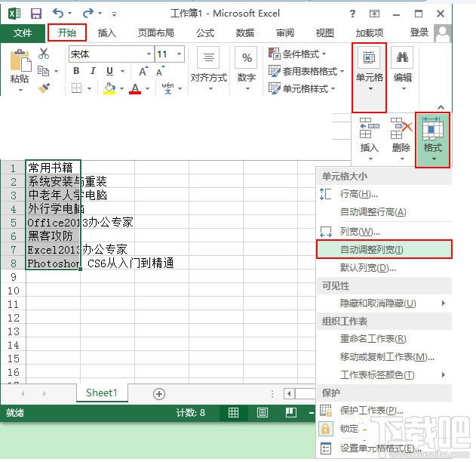Select 自动调整行高(A) menu item
The image size is (476, 462).
tap(384, 211)
